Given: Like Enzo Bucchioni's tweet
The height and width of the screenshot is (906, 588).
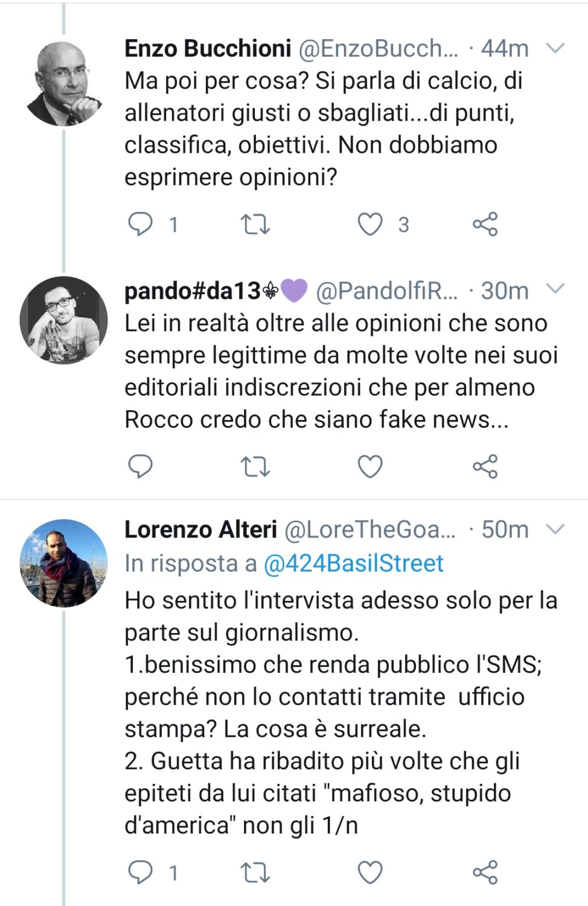Looking at the screenshot, I should tap(371, 224).
